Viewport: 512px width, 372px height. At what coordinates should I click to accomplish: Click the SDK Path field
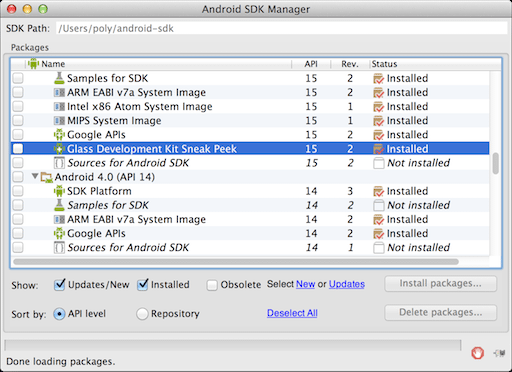(282, 28)
